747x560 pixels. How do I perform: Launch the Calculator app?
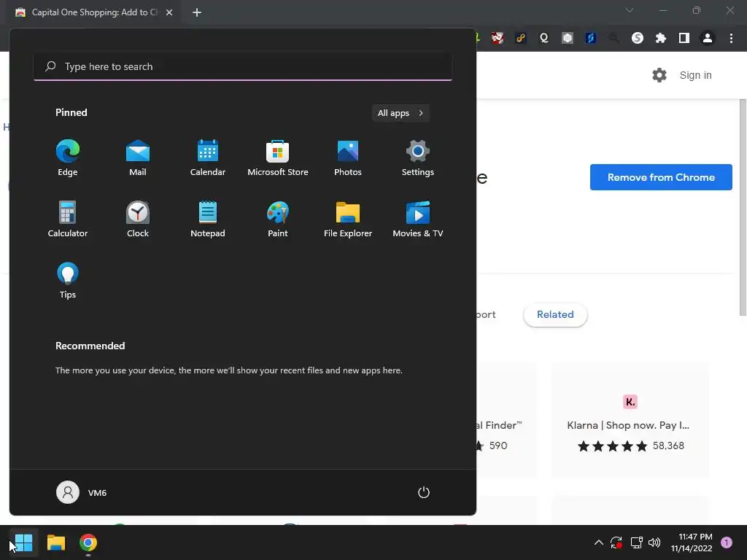[x=68, y=219]
